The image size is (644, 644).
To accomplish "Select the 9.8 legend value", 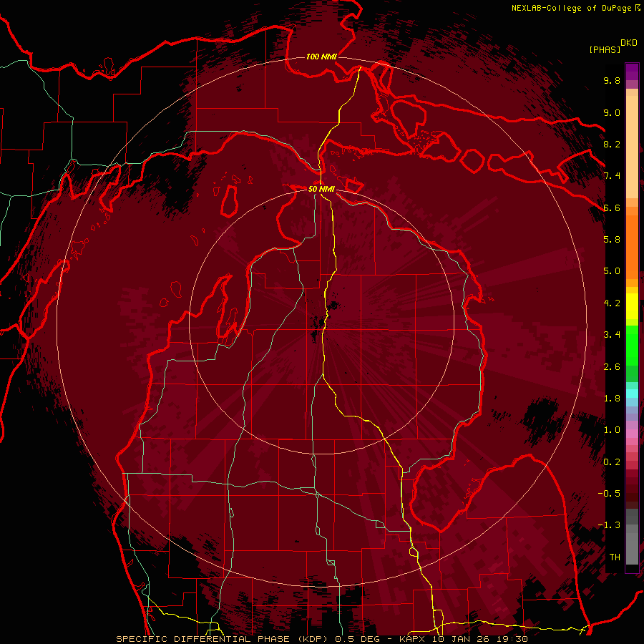I will coord(612,80).
